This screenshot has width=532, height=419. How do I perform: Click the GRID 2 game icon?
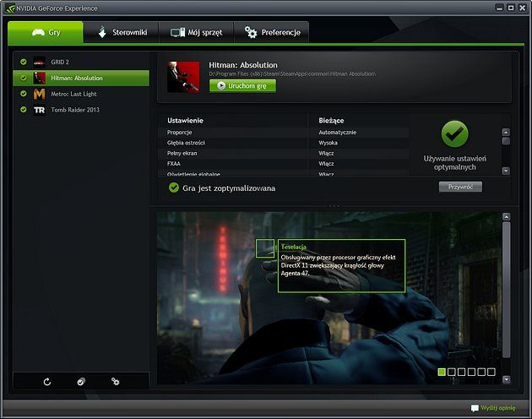pyautogui.click(x=40, y=62)
